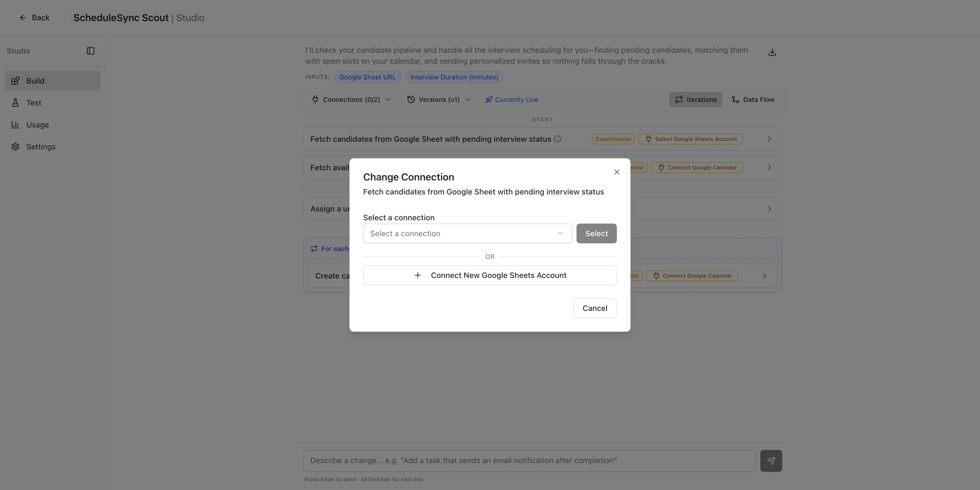Image resolution: width=980 pixels, height=490 pixels.
Task: Expand the Versions (v1) dropdown
Action: (x=439, y=99)
